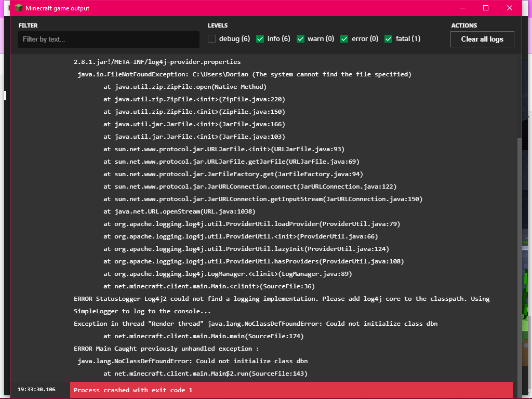Click 'URLJarFile.getJarFile(URLJarFile.java:69)' stack line
This screenshot has width=532, height=399.
coord(231,162)
